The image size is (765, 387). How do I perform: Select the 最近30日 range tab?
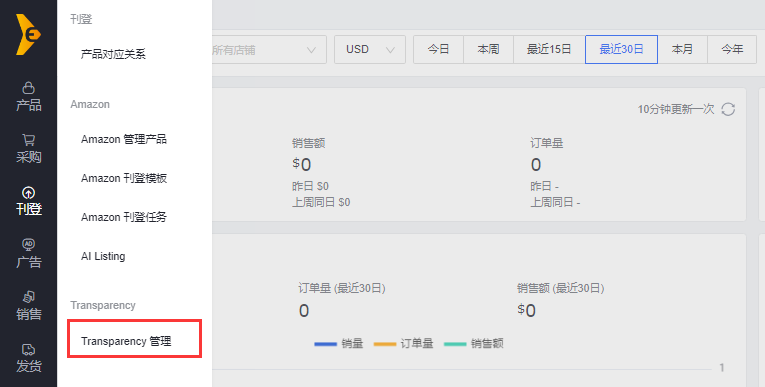click(621, 49)
